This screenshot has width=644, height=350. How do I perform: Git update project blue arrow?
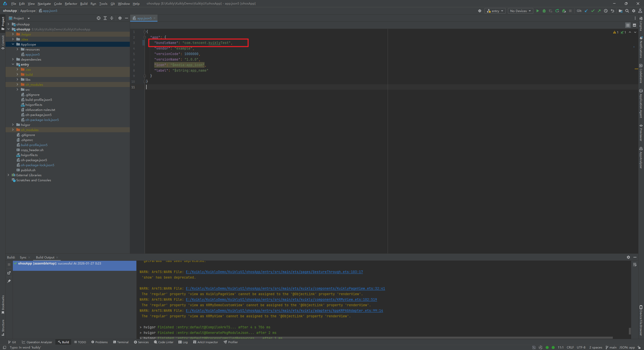(586, 11)
